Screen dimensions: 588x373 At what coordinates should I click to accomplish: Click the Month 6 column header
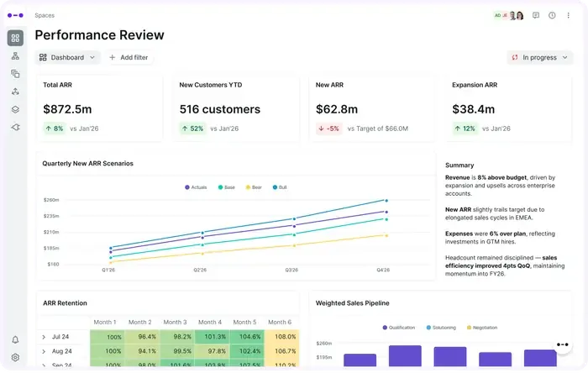coord(280,322)
